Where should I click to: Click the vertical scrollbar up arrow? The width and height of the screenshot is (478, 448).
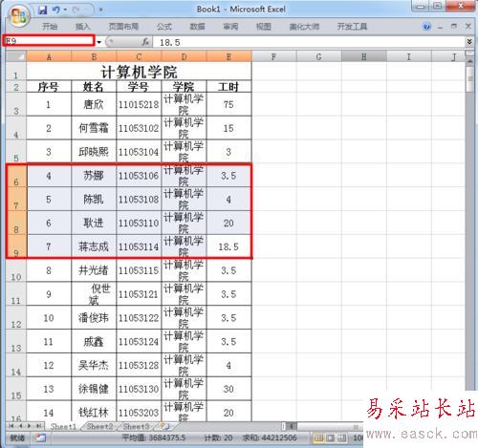(470, 61)
